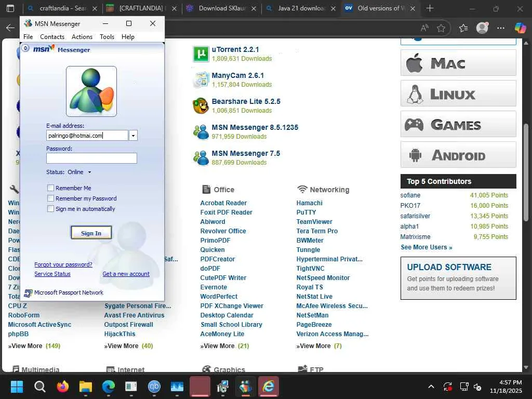Switch to the Download SKlauncher tab
Screen dimensions: 532x399
tap(220, 8)
